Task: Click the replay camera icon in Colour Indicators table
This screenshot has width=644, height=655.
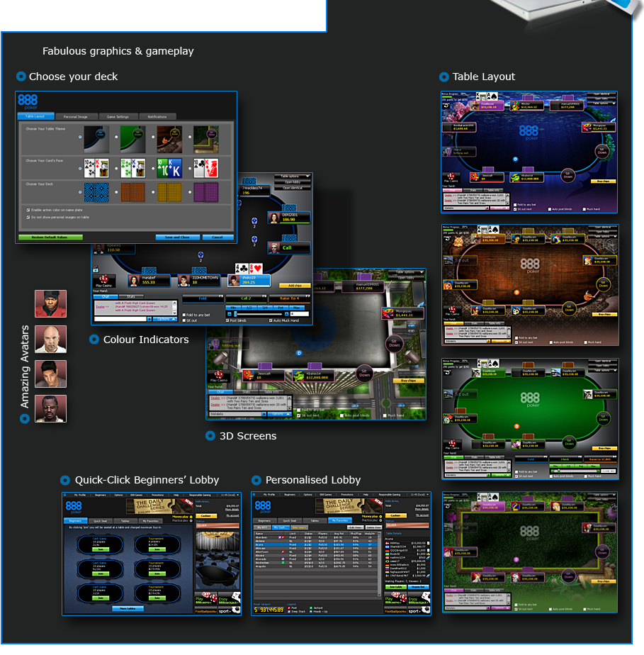Action: [x=95, y=269]
